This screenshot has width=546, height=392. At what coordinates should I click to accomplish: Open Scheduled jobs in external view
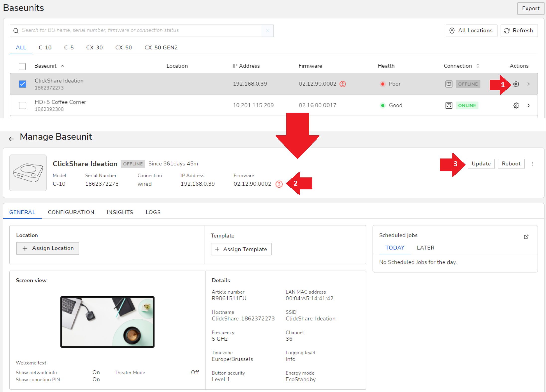tap(526, 236)
